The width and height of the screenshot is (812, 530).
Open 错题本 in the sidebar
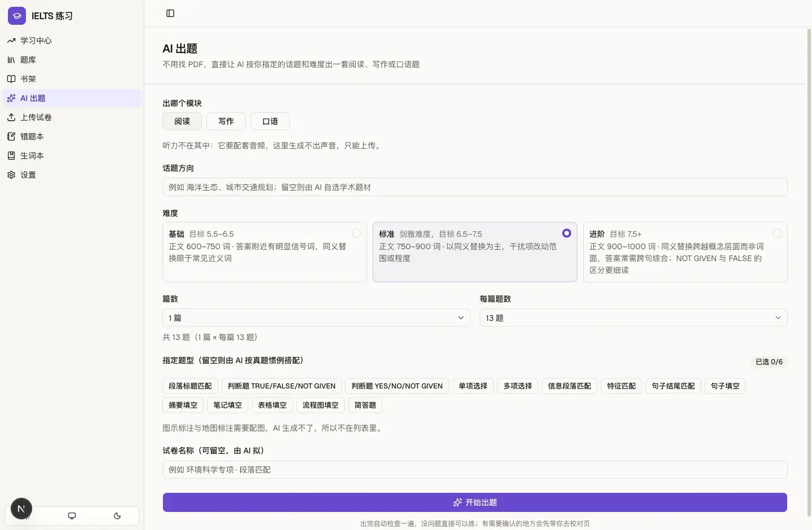(72, 136)
